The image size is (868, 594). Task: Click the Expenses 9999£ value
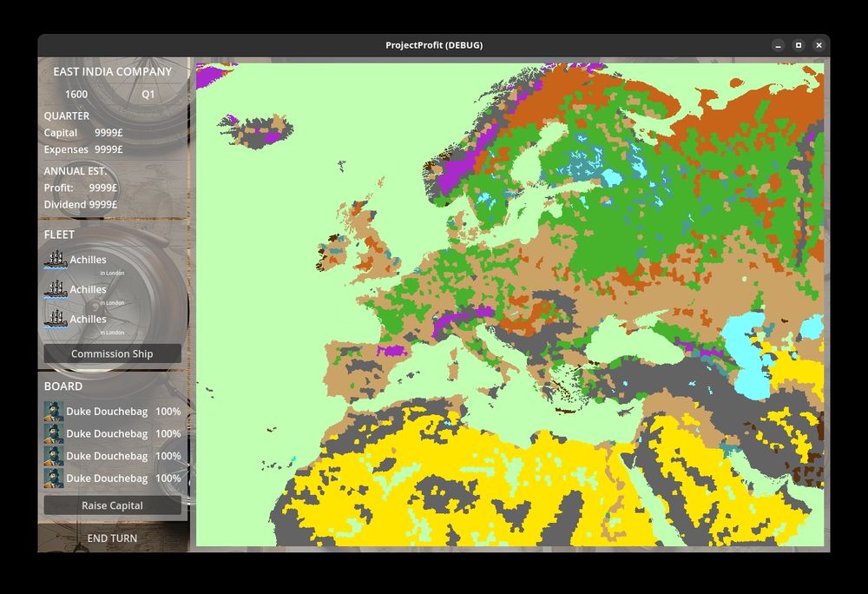[108, 149]
